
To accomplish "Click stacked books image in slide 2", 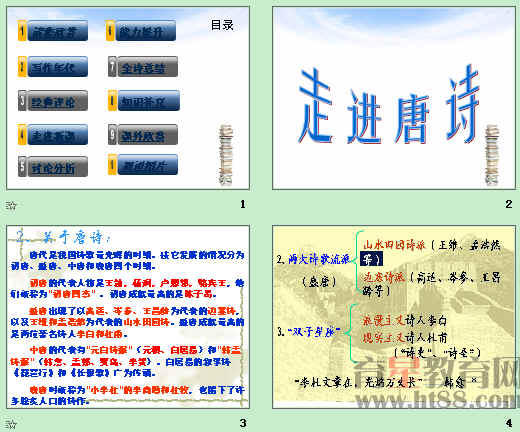I will pos(491,155).
